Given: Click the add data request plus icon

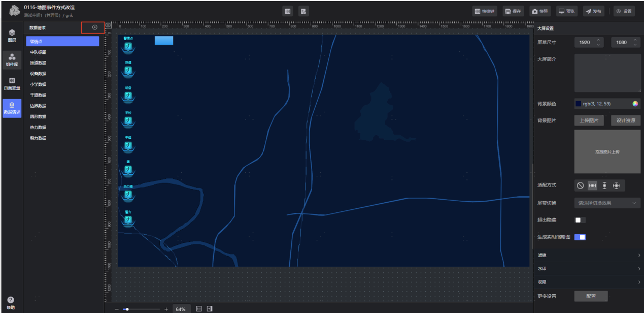Looking at the screenshot, I should [94, 27].
